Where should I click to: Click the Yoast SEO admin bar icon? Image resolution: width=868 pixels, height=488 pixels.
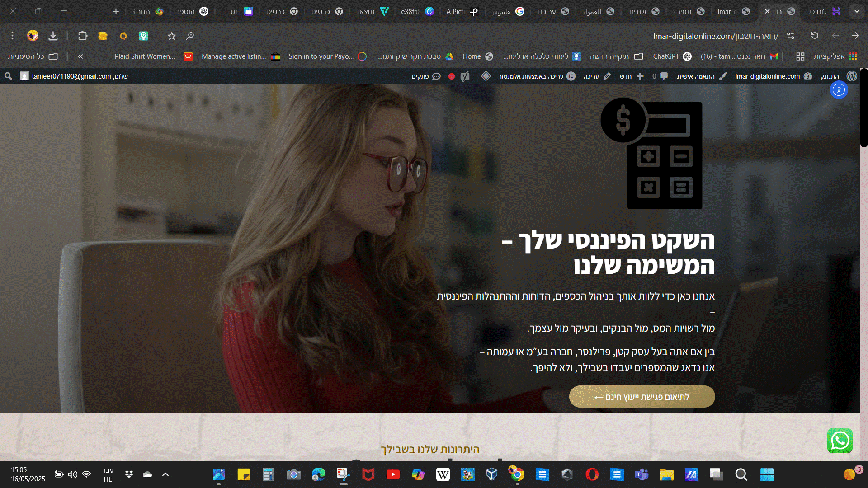coord(465,76)
